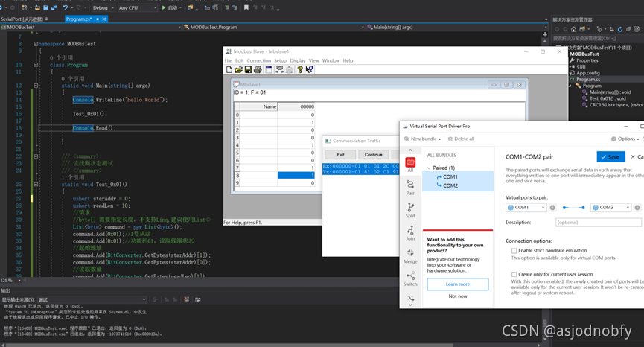Enable strict baudrate emulation checkbox
The height and width of the screenshot is (347, 644).
pyautogui.click(x=514, y=251)
